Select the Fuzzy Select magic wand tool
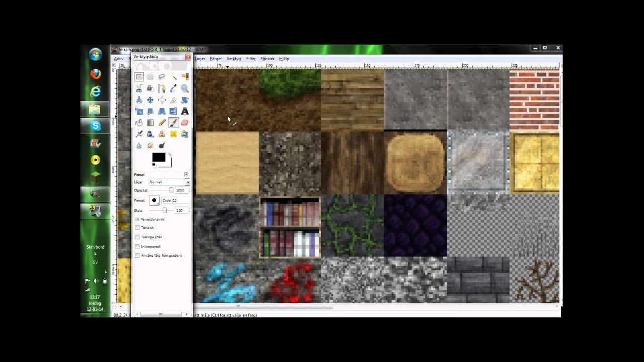644x362 pixels. point(173,77)
